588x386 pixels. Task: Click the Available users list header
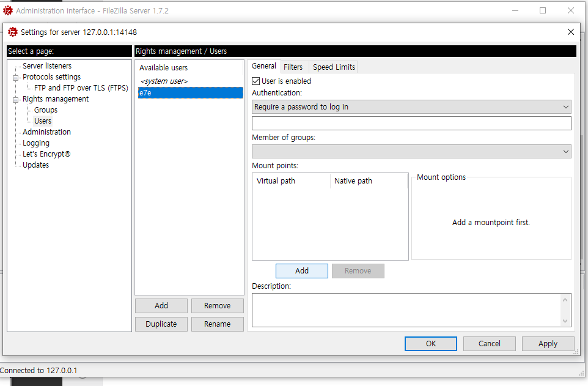tap(189, 67)
